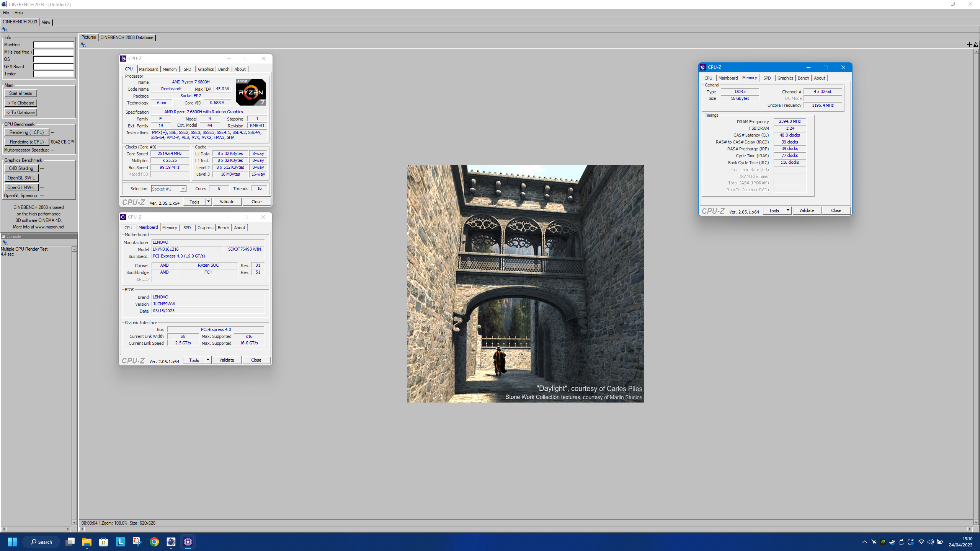Click into the OS input field

pyautogui.click(x=53, y=59)
